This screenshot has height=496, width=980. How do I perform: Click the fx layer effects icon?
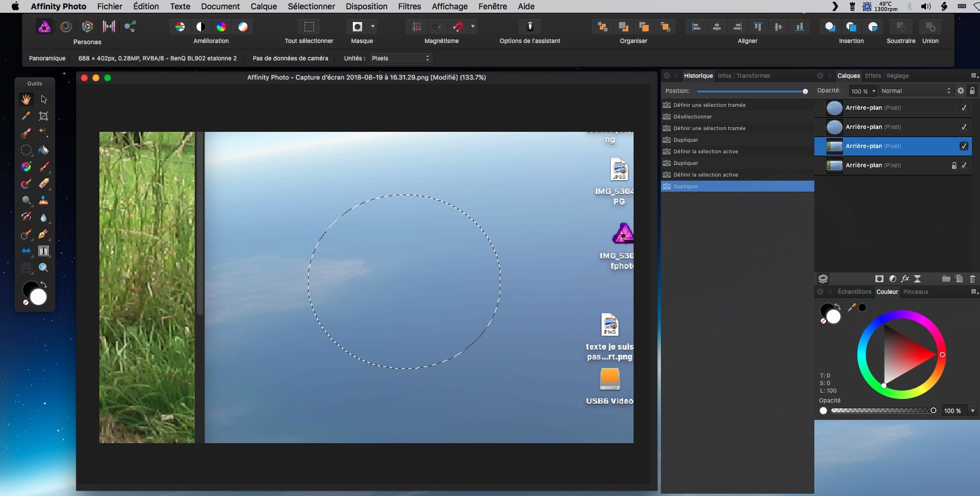point(905,279)
